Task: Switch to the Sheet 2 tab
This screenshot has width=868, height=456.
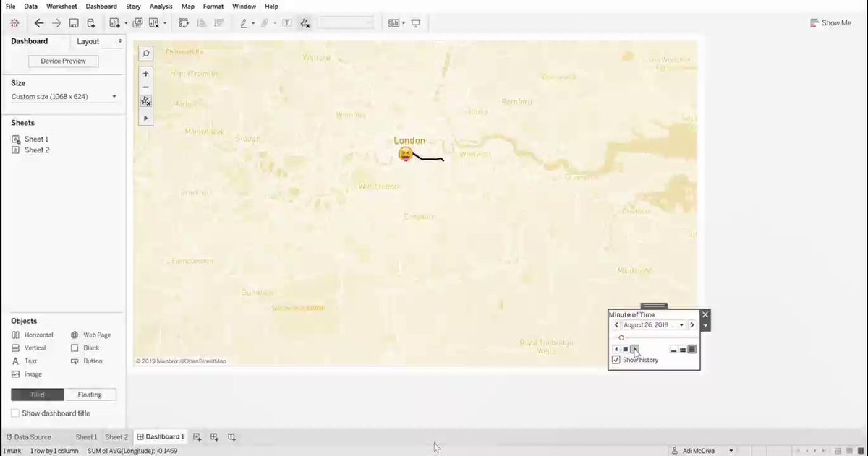Action: coord(116,437)
